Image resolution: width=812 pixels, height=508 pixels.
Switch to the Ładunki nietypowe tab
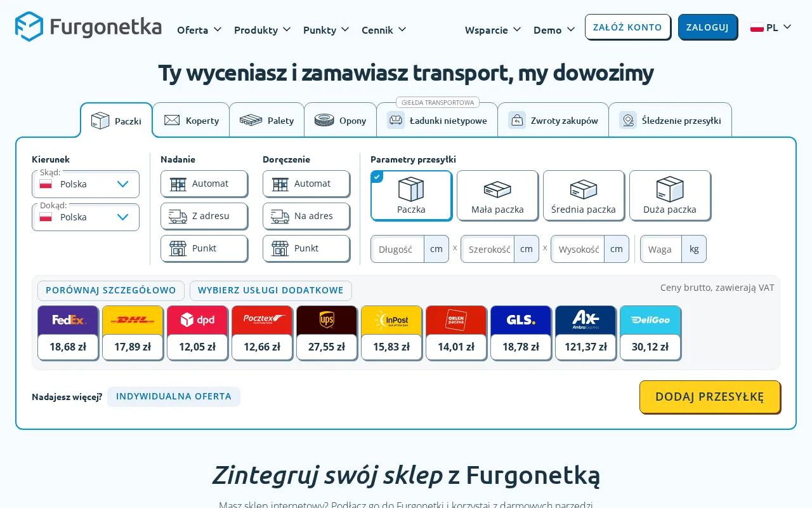[437, 120]
